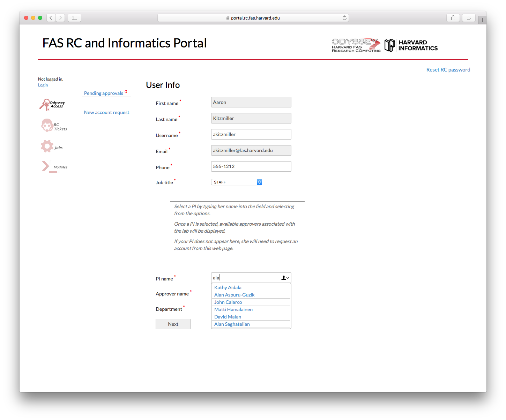Expand the PI name person dropdown arrow
This screenshot has width=506, height=420.
(285, 278)
